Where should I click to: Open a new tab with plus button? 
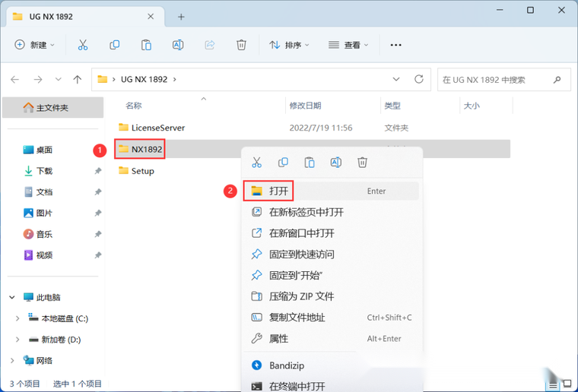(181, 17)
